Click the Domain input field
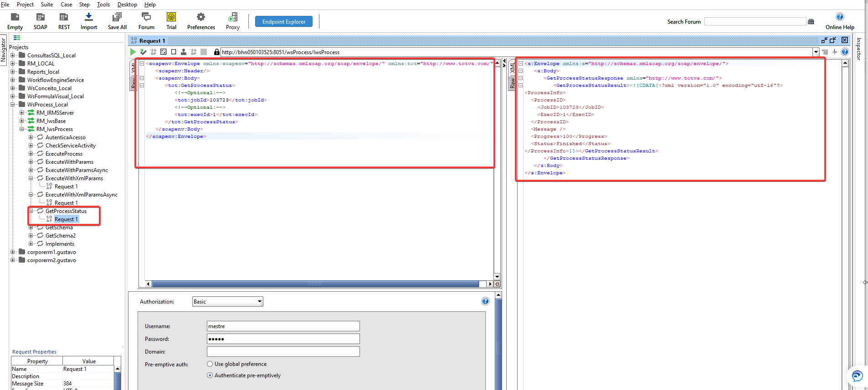The width and height of the screenshot is (868, 390). coord(283,351)
